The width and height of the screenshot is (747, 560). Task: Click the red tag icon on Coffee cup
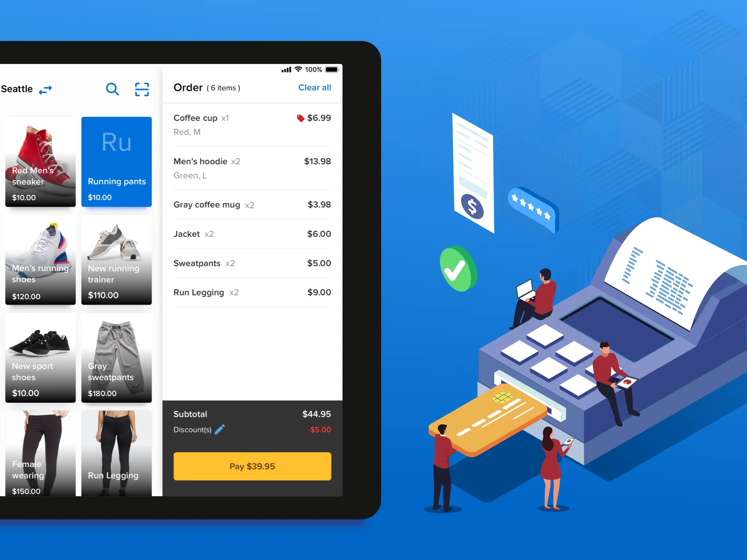(x=300, y=118)
